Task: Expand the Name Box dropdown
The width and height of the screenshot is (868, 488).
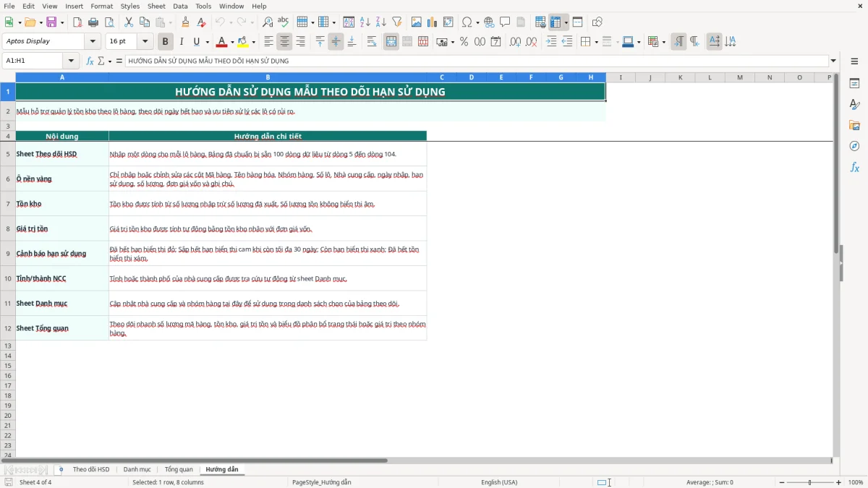Action: [x=71, y=61]
